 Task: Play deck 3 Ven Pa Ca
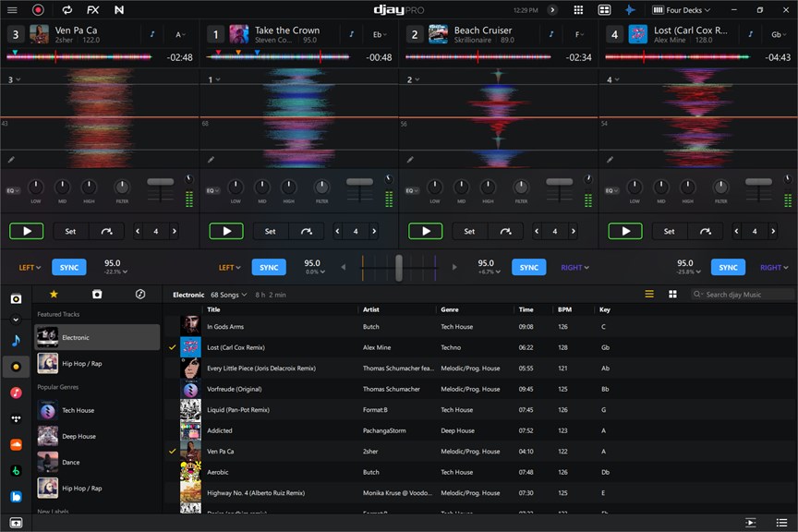pyautogui.click(x=27, y=231)
